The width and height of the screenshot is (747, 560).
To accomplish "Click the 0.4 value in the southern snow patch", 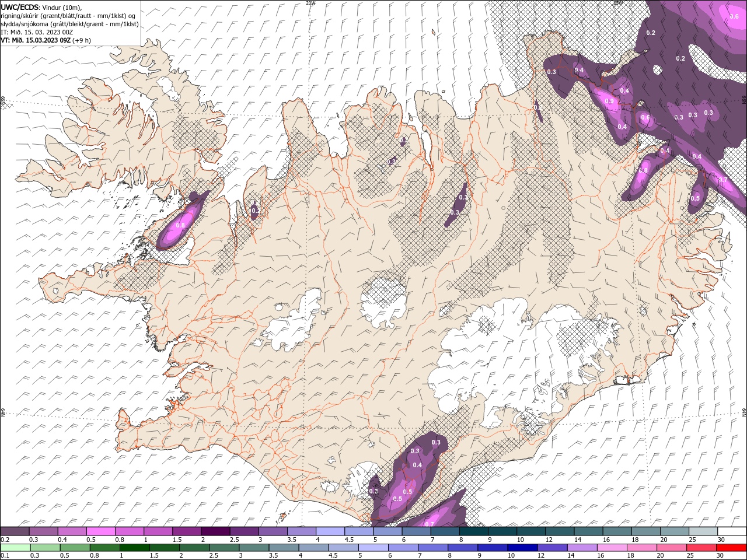I will click(417, 465).
